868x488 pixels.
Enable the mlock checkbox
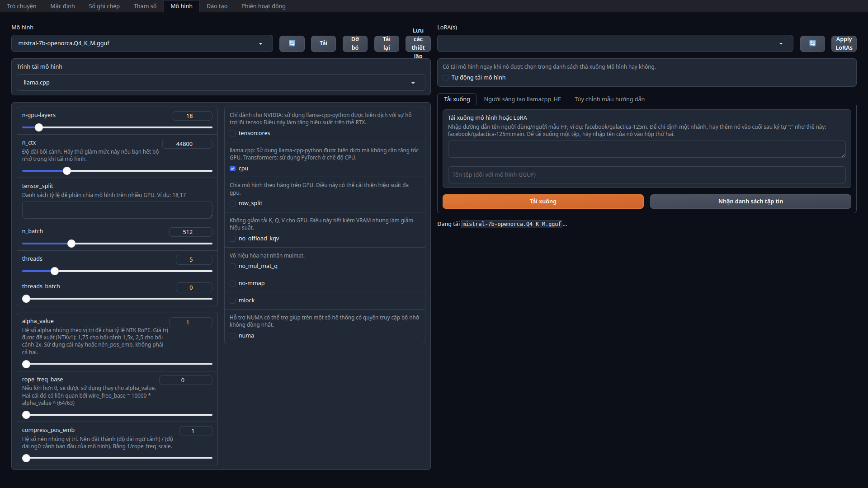click(233, 300)
